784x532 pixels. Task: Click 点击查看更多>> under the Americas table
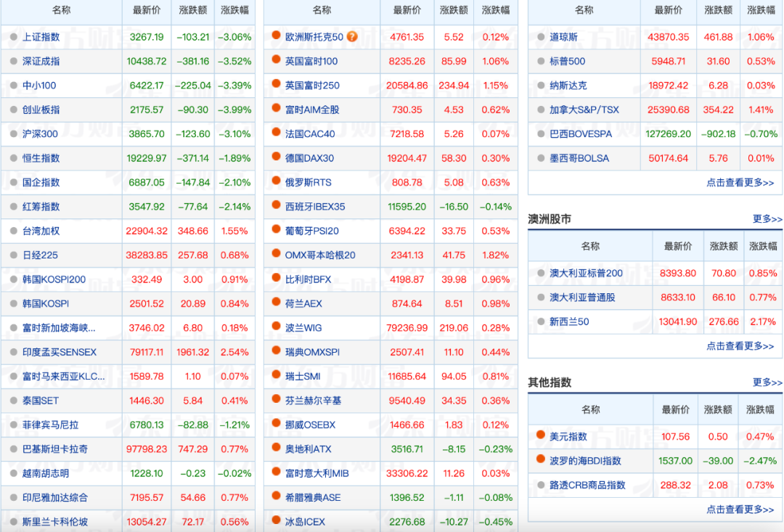[x=740, y=183]
